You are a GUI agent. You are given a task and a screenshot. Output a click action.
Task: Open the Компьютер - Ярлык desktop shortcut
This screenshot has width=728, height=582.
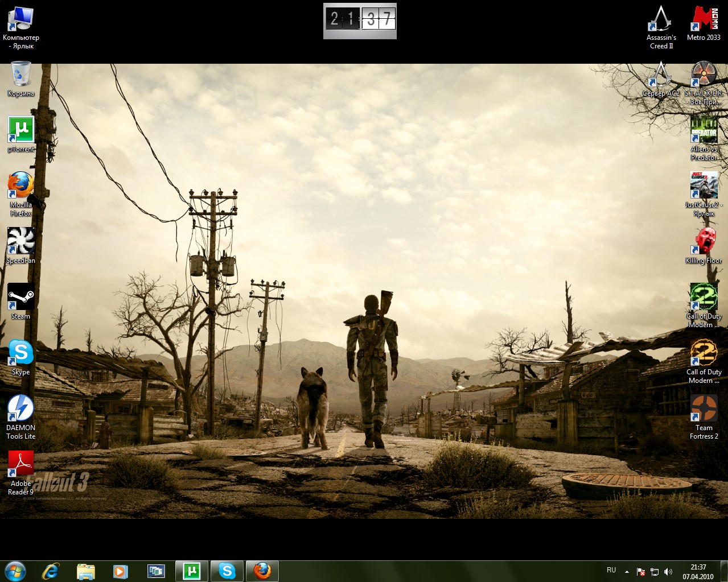pyautogui.click(x=21, y=27)
